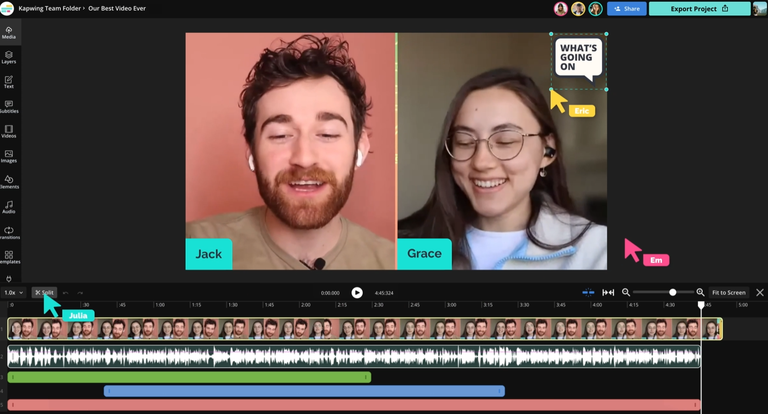
Task: Click the playhead marker at the timeline end
Action: (701, 305)
